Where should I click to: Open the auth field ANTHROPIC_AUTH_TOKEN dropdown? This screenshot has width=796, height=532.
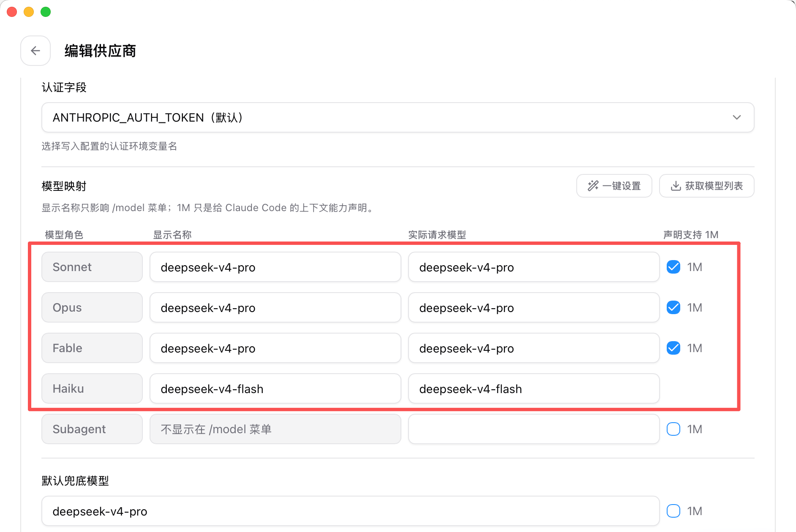tap(398, 117)
